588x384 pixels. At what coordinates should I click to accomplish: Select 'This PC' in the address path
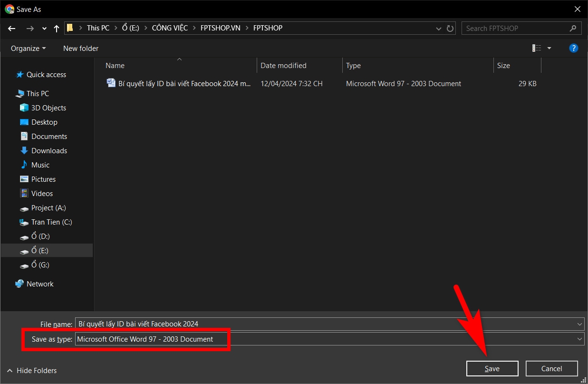click(98, 28)
